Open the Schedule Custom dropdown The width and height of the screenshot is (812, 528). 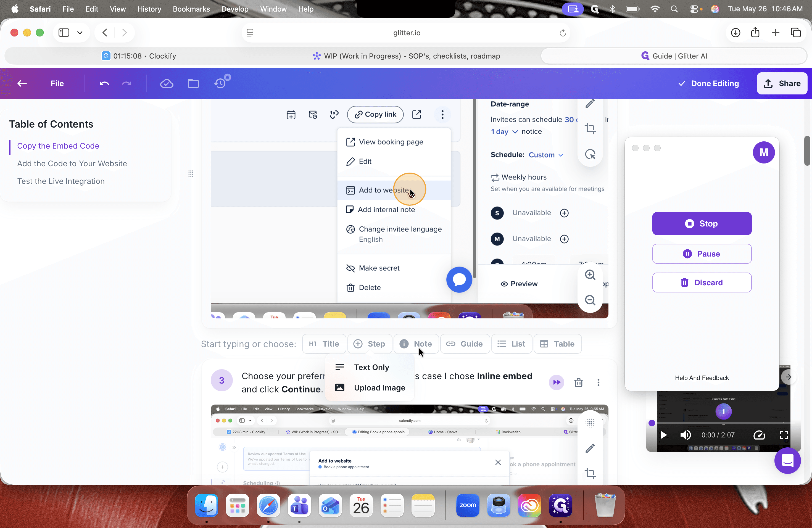coord(545,155)
